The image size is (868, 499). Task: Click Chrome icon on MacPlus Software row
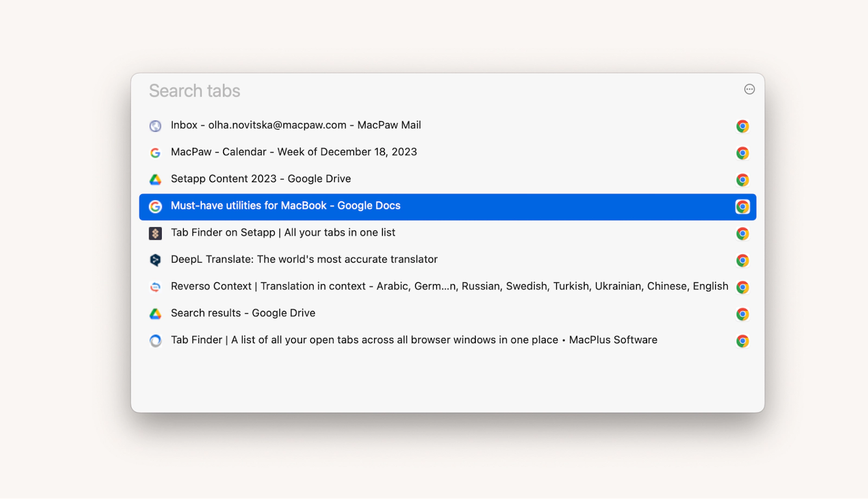click(743, 341)
